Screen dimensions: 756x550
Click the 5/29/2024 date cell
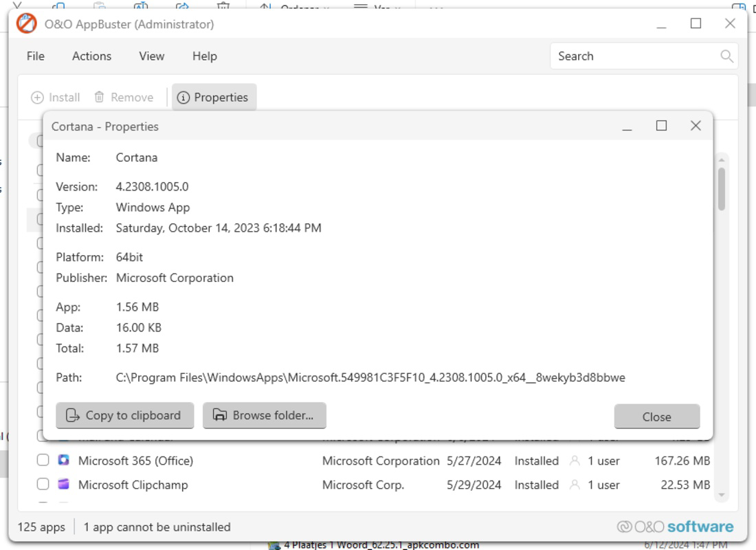[x=474, y=485]
